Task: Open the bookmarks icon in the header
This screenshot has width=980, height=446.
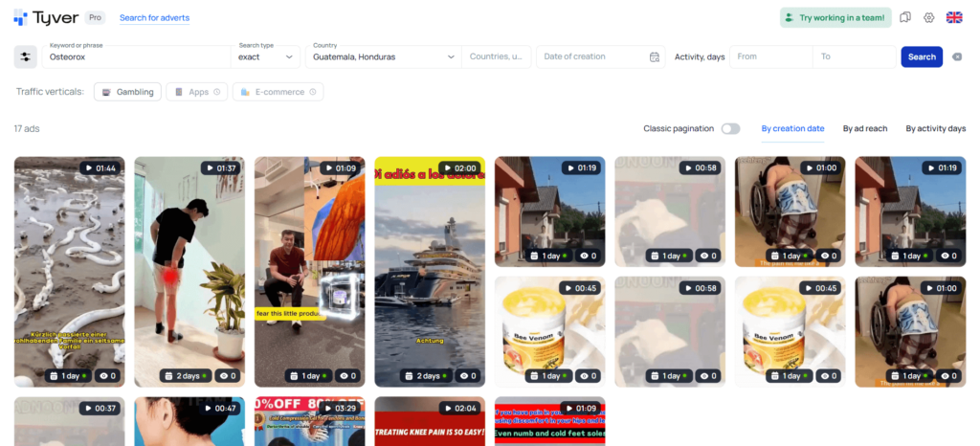Action: pos(905,17)
